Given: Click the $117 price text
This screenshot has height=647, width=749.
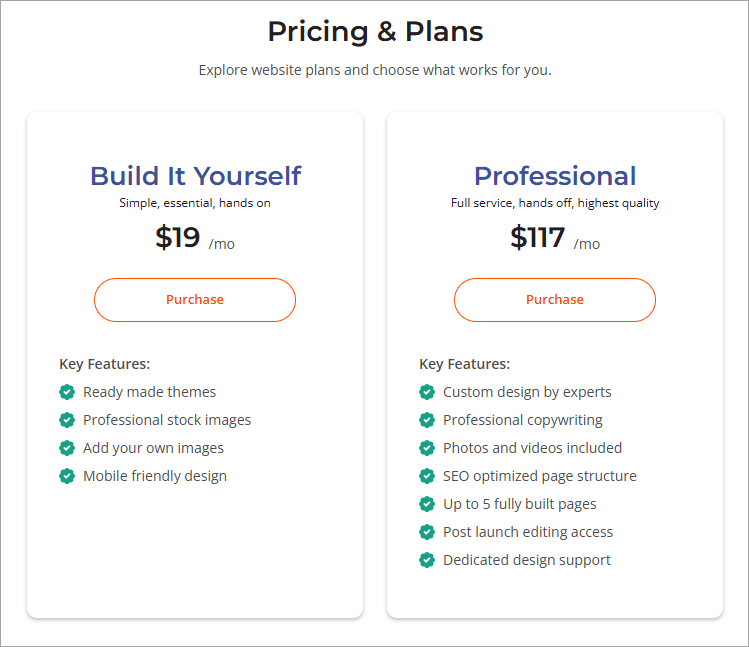Looking at the screenshot, I should click(x=538, y=237).
